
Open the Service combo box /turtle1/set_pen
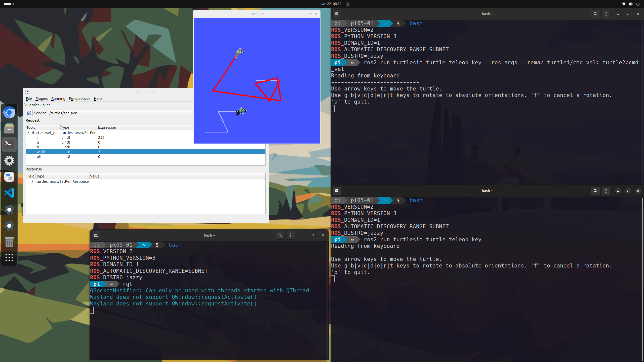[121, 113]
